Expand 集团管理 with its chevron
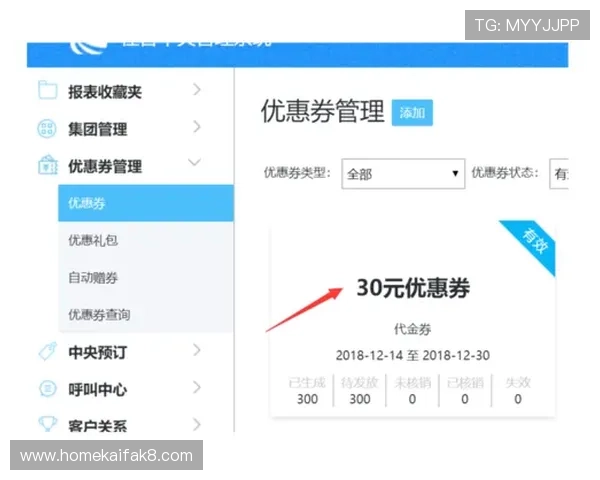600x480 pixels. coord(197,126)
